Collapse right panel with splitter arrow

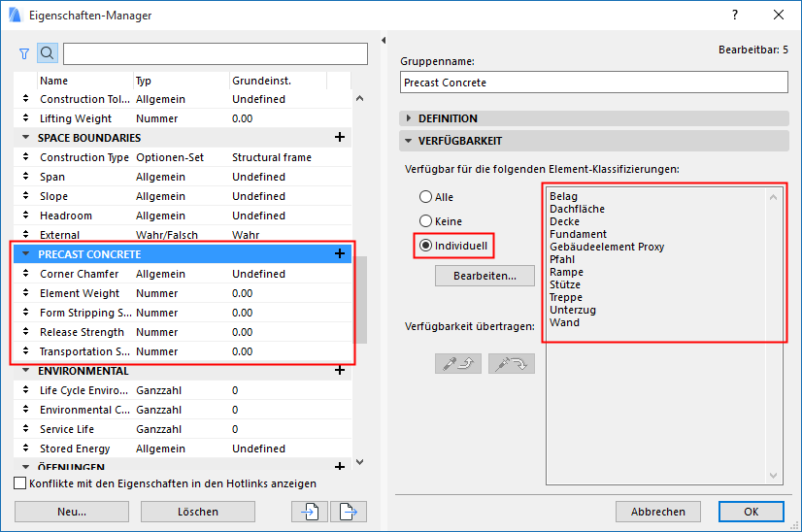[384, 41]
